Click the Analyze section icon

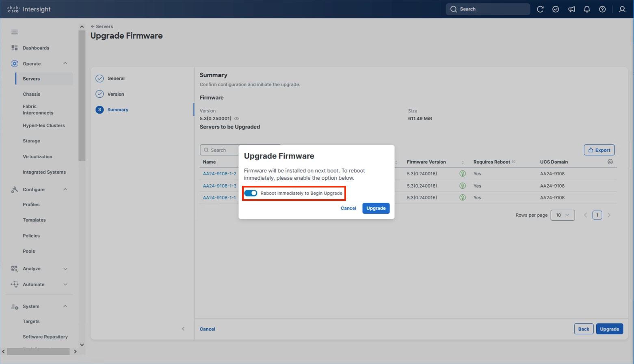[15, 269]
